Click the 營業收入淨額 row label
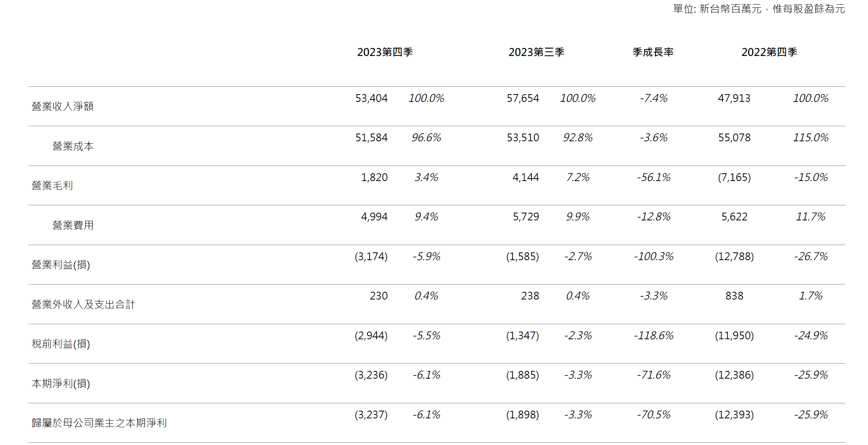The height and width of the screenshot is (445, 868). [63, 107]
